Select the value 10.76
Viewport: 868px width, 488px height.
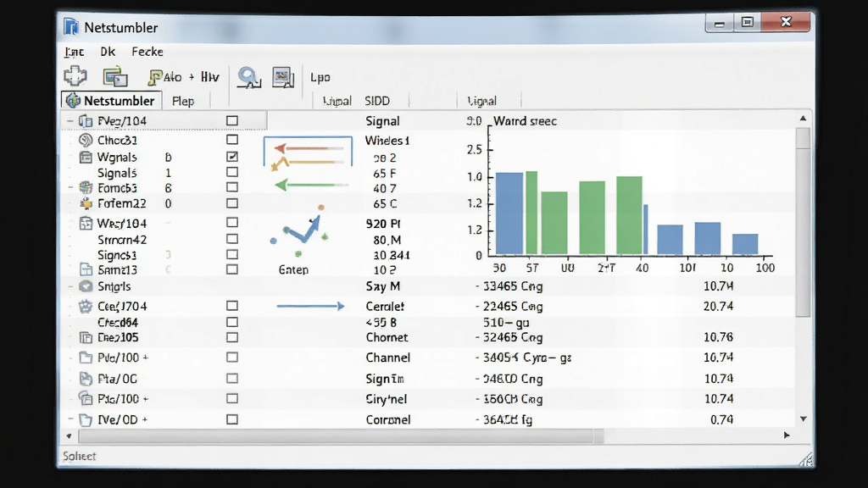[x=718, y=337]
